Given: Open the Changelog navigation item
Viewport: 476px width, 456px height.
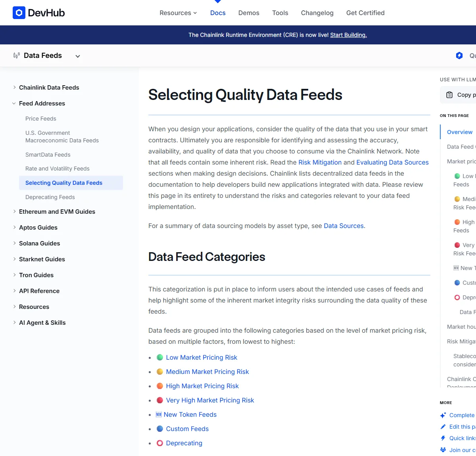Looking at the screenshot, I should click(317, 13).
